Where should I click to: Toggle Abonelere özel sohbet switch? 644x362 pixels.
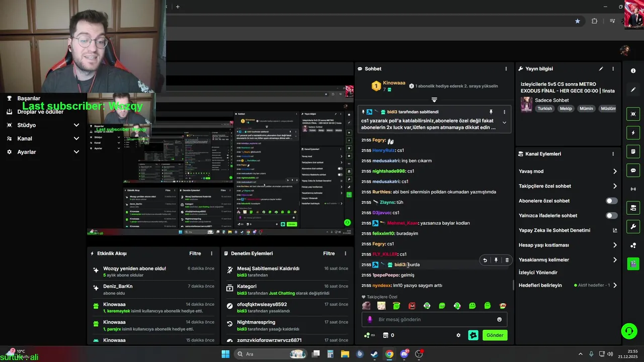click(611, 201)
